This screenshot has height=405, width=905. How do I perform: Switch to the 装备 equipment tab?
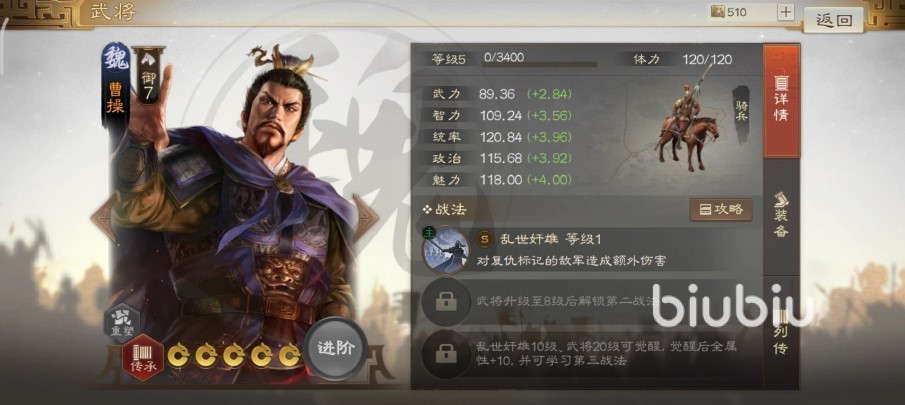(x=781, y=215)
